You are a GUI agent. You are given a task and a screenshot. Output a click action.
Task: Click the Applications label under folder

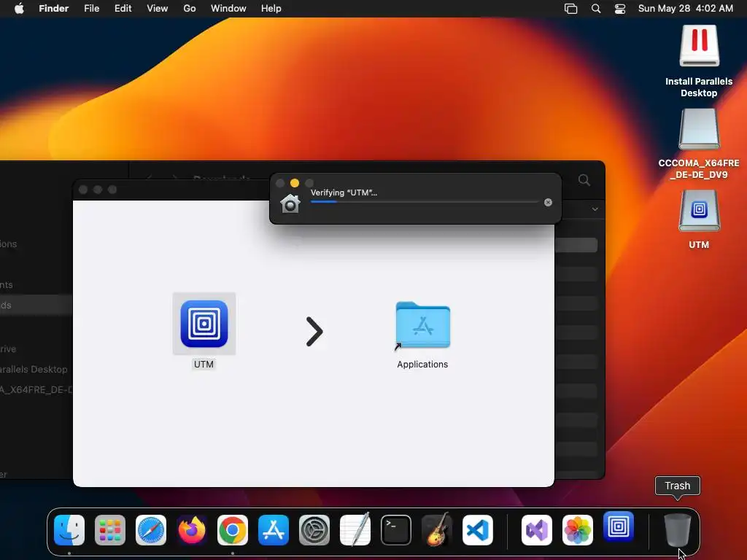(x=422, y=365)
